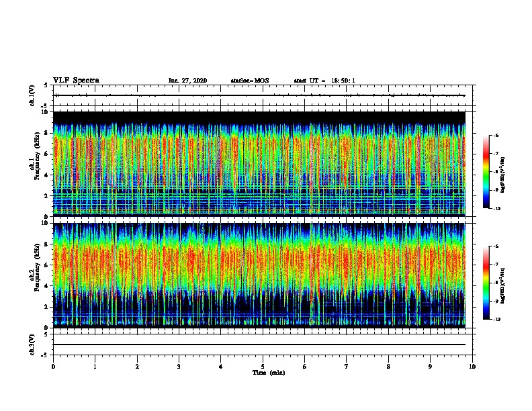Viewport: 532px width, 411px height.
Task: Select the ch.2 "Frequency (kHz)" axis label
Action: (x=38, y=267)
